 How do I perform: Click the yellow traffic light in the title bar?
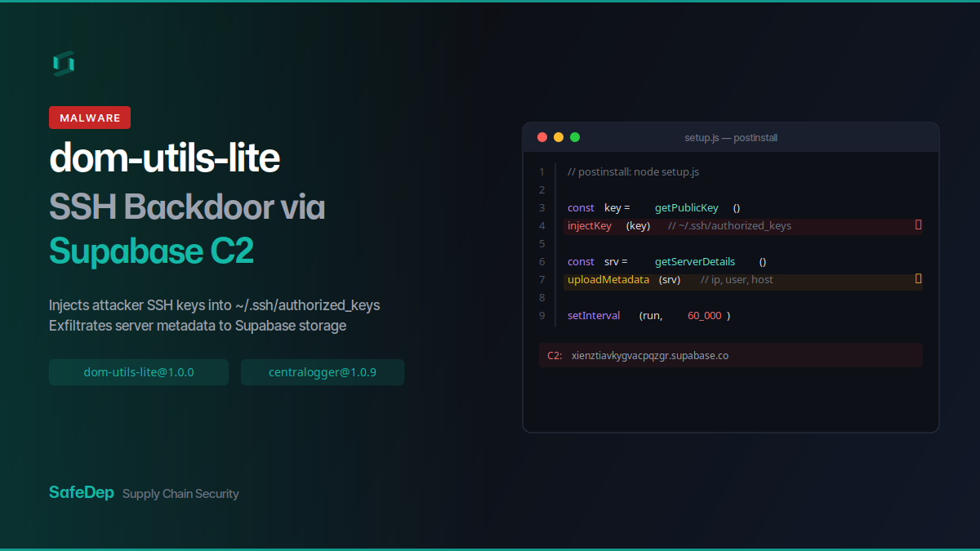tap(559, 137)
